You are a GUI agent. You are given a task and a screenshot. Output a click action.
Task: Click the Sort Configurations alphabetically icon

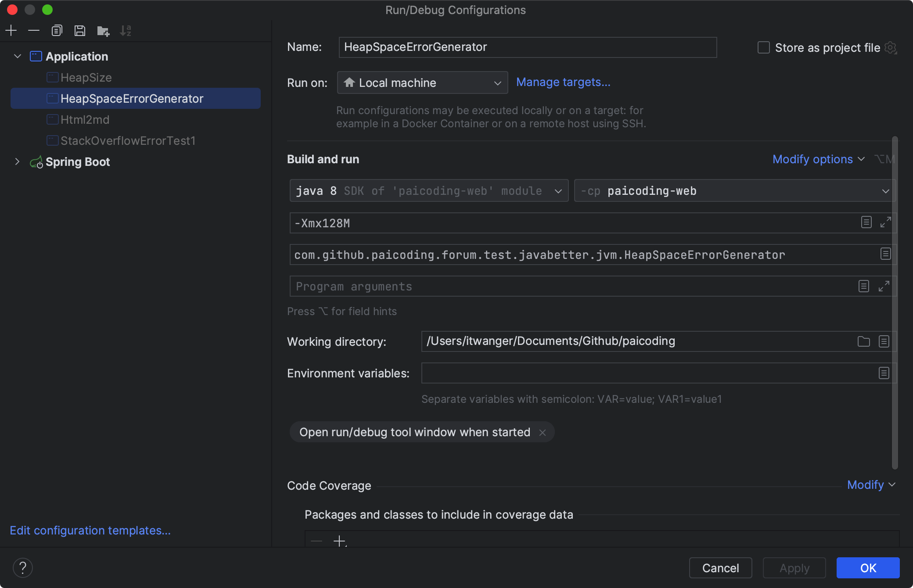click(126, 30)
